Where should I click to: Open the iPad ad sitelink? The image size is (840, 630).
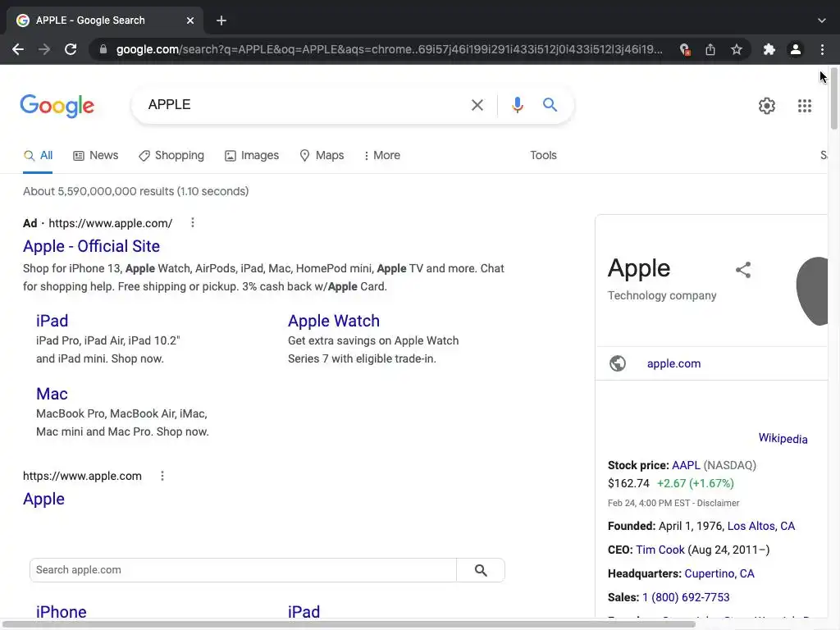(x=52, y=321)
